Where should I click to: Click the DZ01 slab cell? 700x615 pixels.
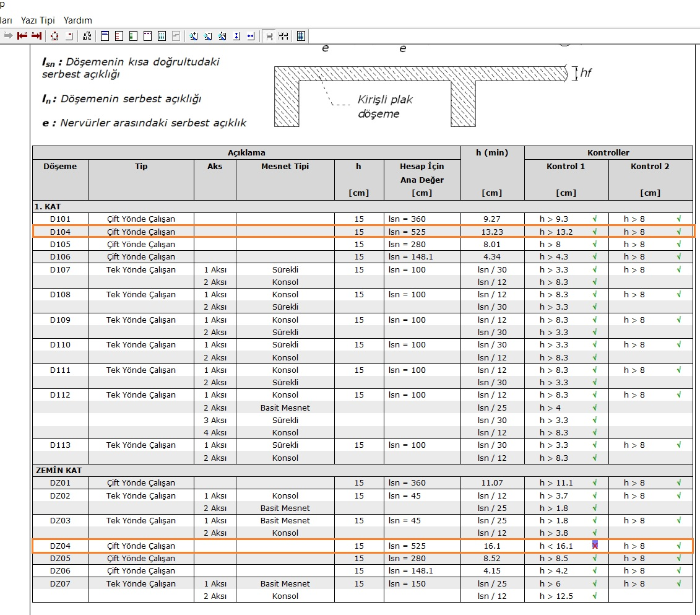coord(60,483)
